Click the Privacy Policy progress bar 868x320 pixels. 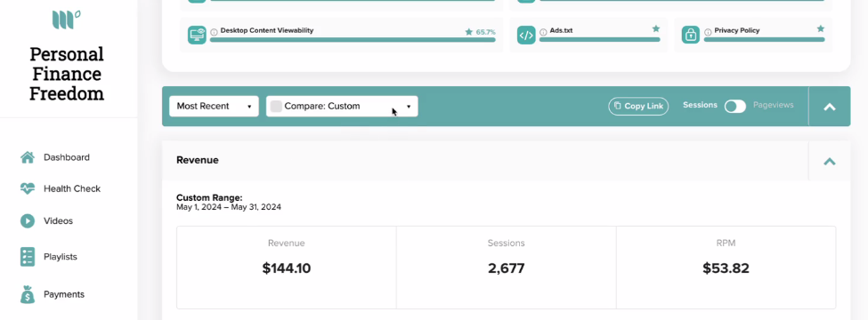[x=765, y=40]
